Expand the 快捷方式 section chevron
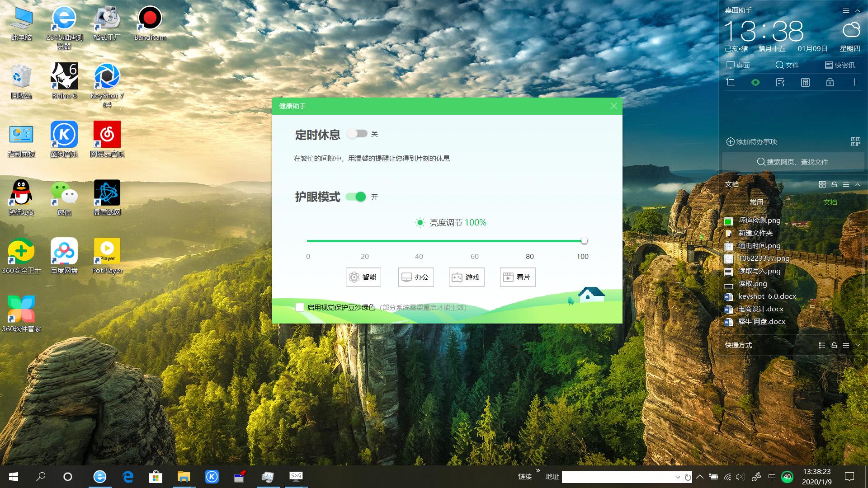Screen dimensions: 868x488 [858, 345]
